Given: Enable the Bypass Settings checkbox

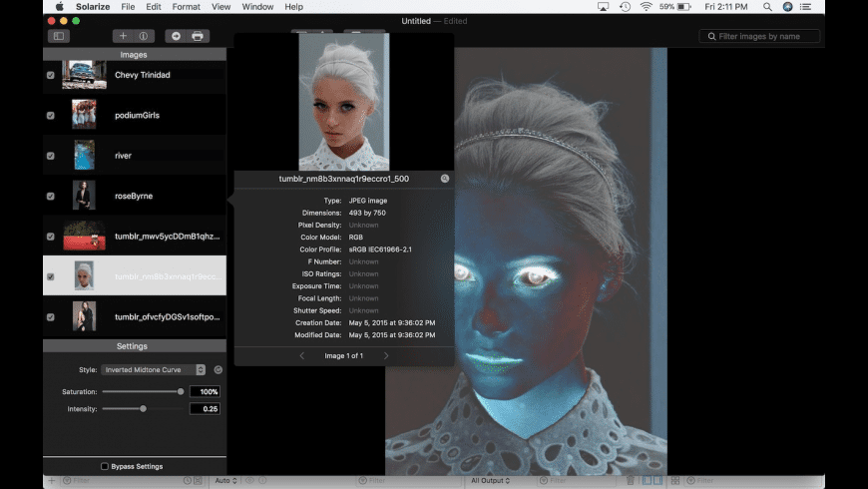Looking at the screenshot, I should pyautogui.click(x=105, y=466).
